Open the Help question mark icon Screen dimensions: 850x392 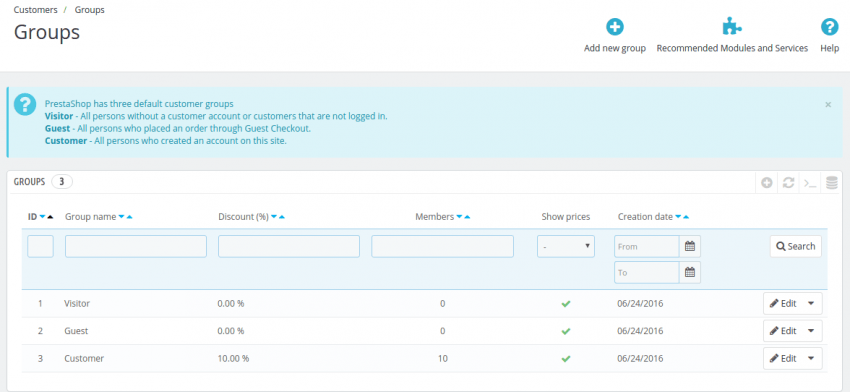(829, 27)
